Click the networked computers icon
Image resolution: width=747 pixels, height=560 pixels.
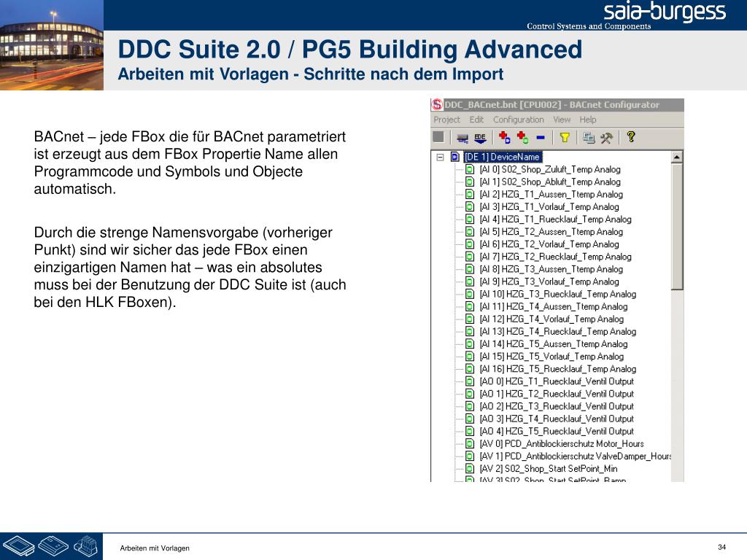589,138
